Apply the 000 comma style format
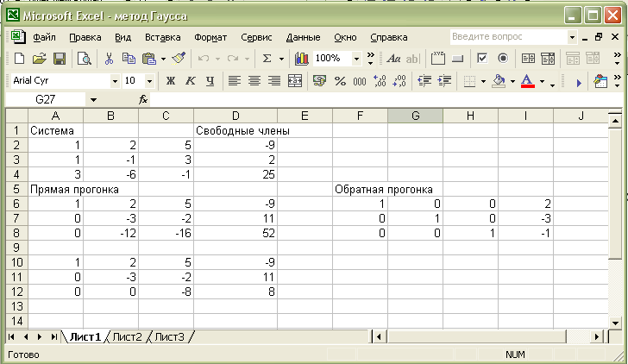628x364 pixels. coord(359,81)
